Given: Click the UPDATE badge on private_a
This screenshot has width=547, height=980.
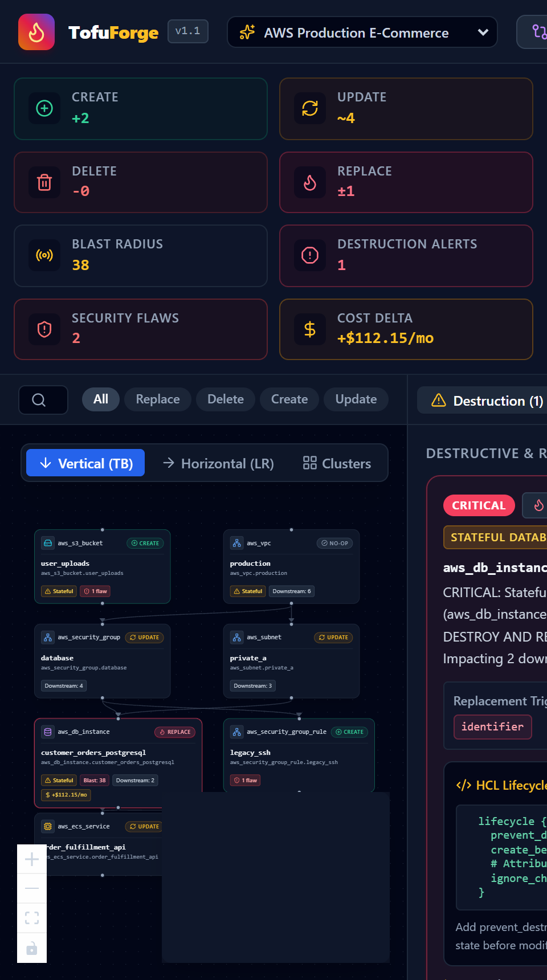Looking at the screenshot, I should click(333, 638).
